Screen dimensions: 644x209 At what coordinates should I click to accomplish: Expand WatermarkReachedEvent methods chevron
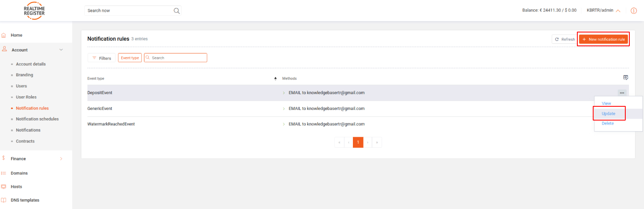pyautogui.click(x=284, y=124)
